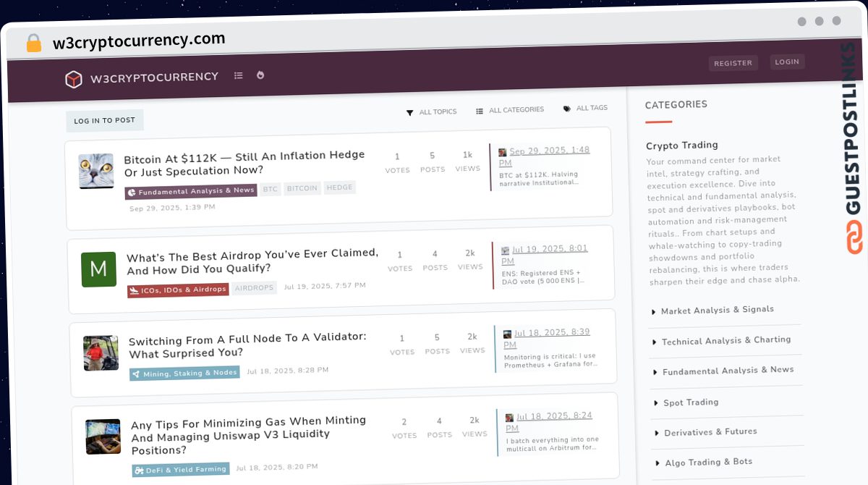Click the All Categories list icon

(x=480, y=111)
